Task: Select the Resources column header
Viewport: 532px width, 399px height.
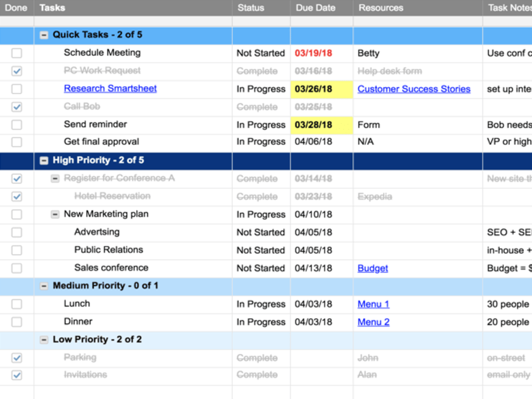Action: tap(418, 8)
